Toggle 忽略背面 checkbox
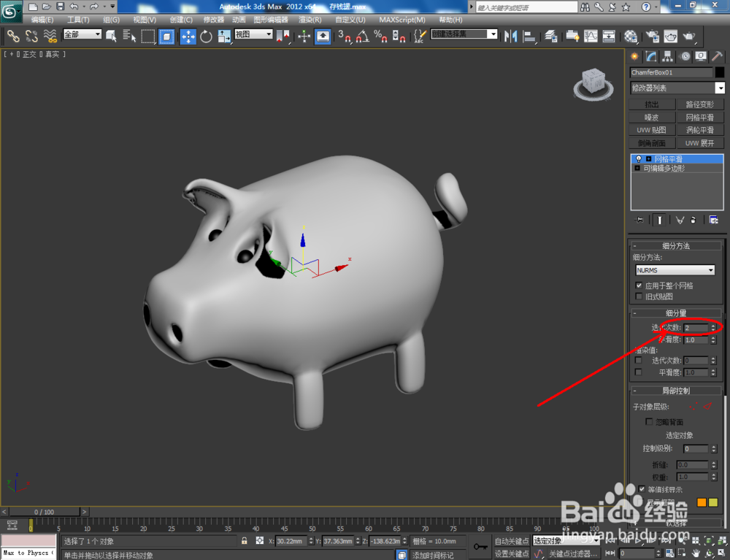Image resolution: width=730 pixels, height=560 pixels. [x=649, y=422]
